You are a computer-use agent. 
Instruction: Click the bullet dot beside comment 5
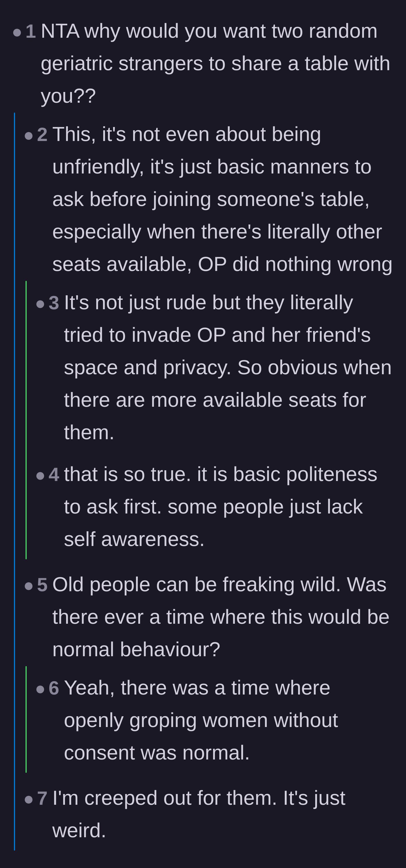click(x=29, y=586)
